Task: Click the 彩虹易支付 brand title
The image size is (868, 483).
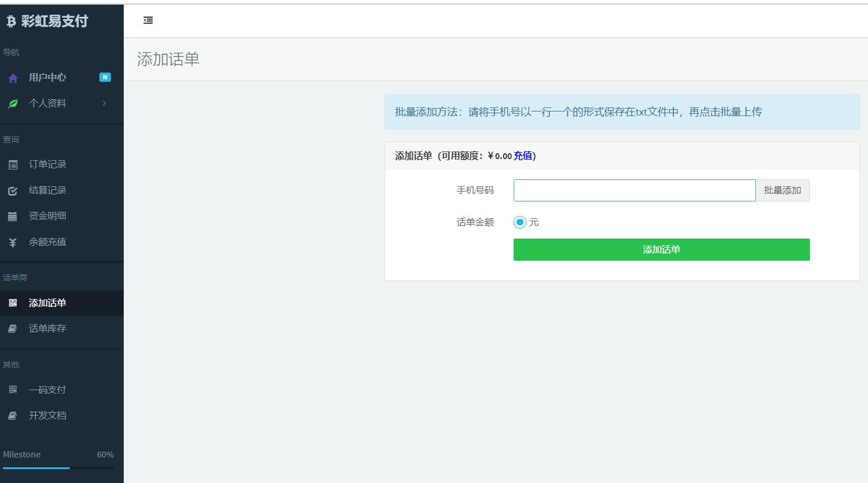Action: tap(55, 21)
